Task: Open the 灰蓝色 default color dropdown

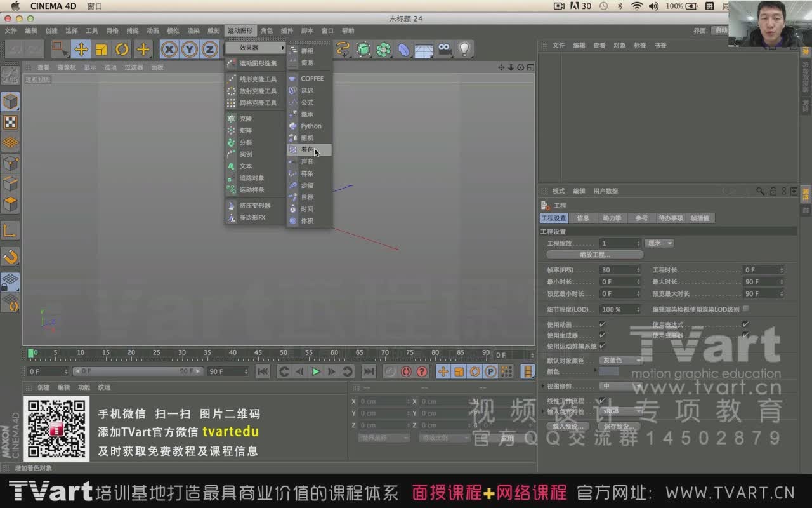Action: coord(622,360)
